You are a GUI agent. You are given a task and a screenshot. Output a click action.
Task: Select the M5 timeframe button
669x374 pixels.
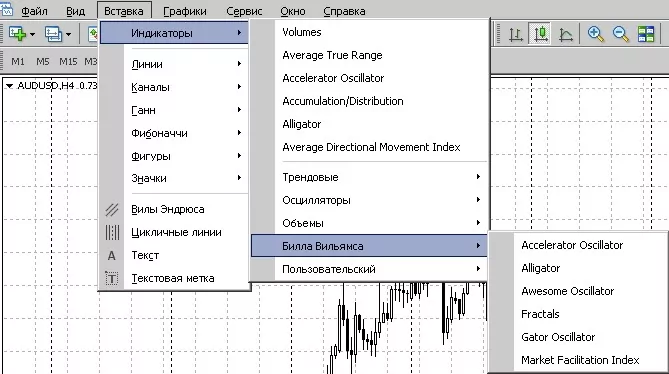(x=42, y=62)
